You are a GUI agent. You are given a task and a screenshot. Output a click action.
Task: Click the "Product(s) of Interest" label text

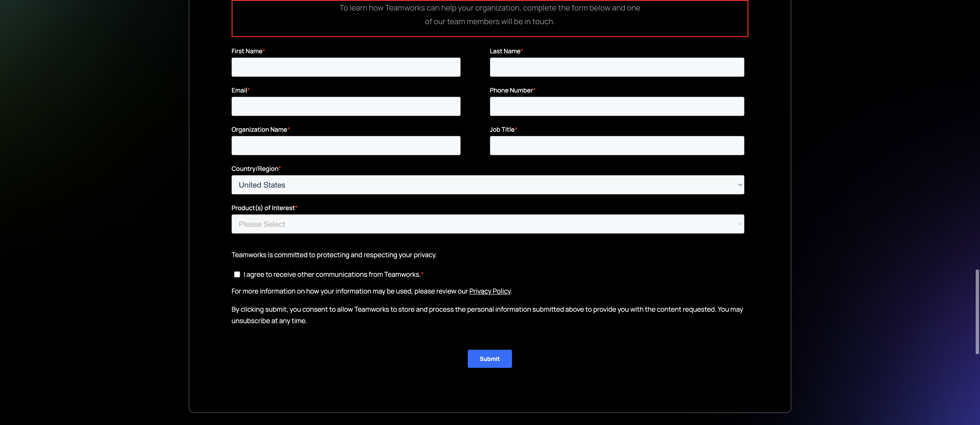point(263,208)
